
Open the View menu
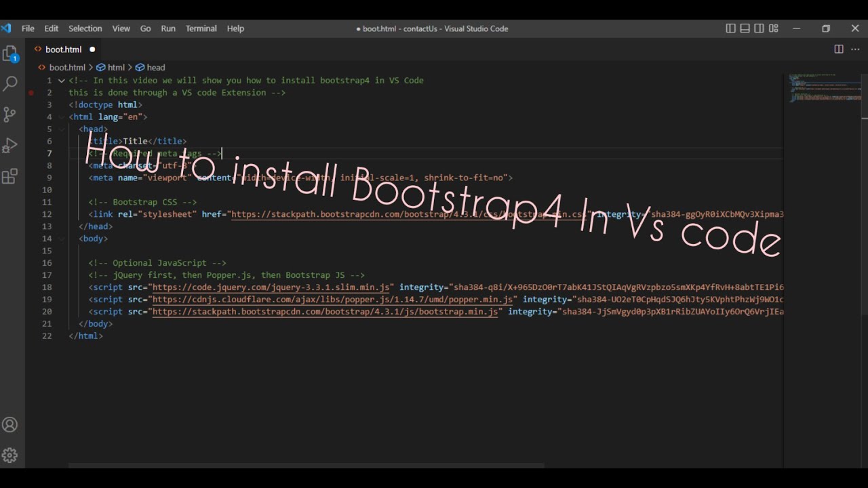tap(121, 28)
